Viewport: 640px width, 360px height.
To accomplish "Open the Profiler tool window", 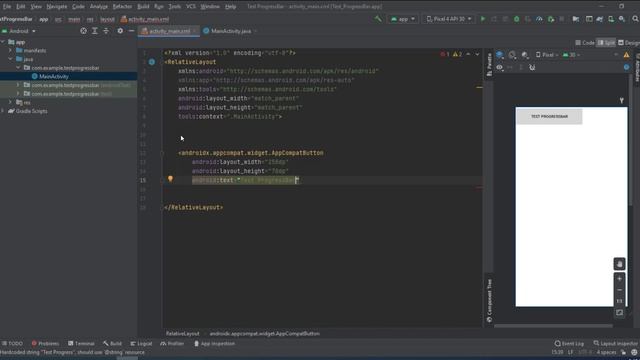I will 172,343.
